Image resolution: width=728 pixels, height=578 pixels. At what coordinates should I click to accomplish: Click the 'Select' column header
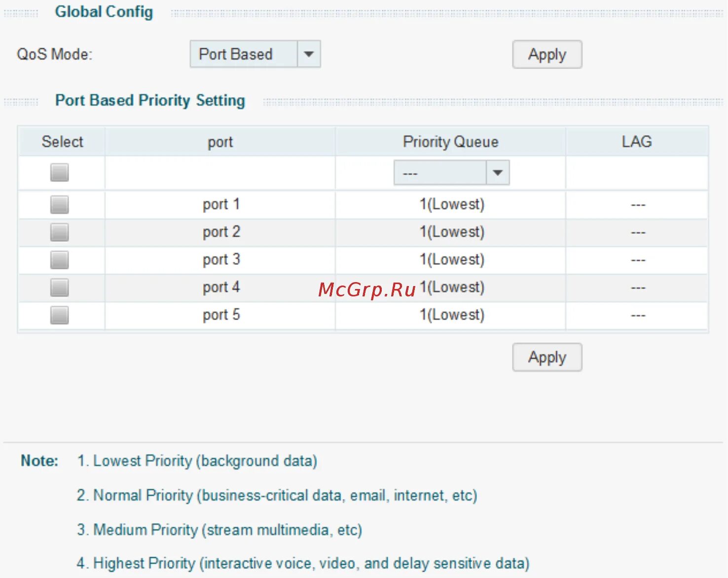point(62,142)
